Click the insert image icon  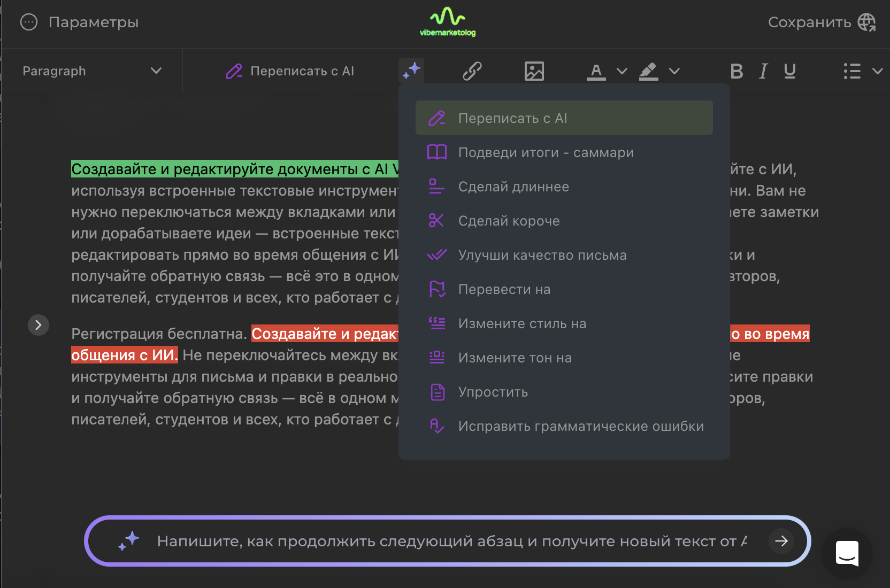click(534, 71)
